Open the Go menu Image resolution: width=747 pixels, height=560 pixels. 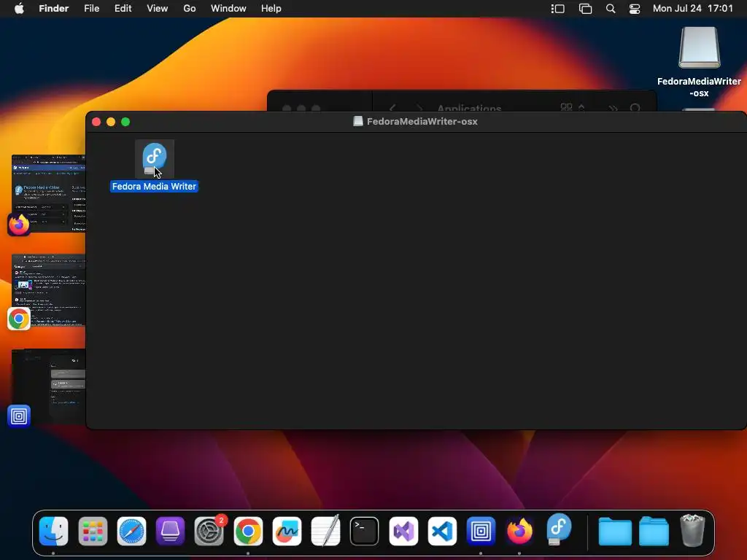pos(190,9)
